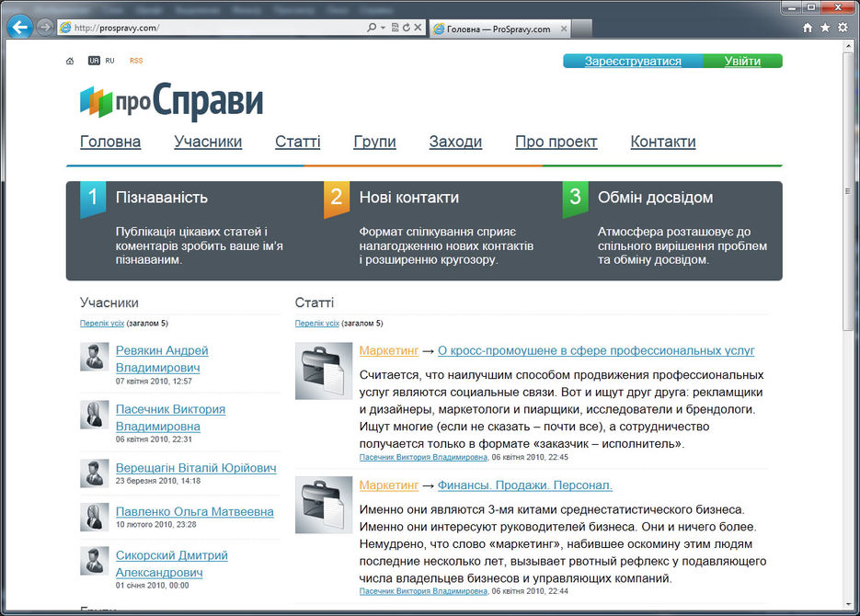Open the address bar dropdown arrow

(x=383, y=28)
